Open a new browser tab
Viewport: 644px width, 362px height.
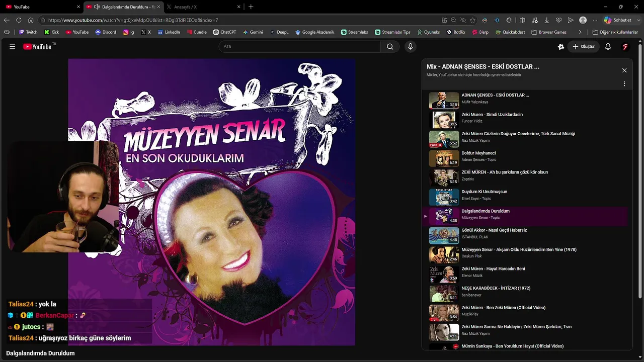[251, 7]
